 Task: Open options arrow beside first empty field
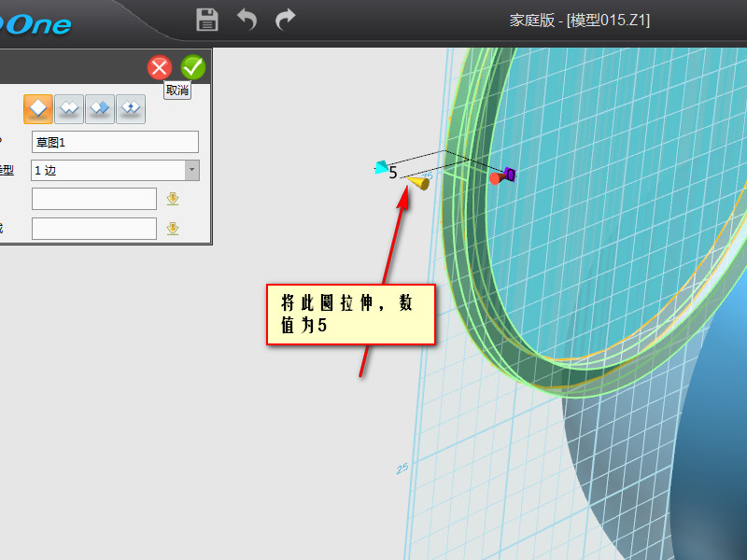173,199
